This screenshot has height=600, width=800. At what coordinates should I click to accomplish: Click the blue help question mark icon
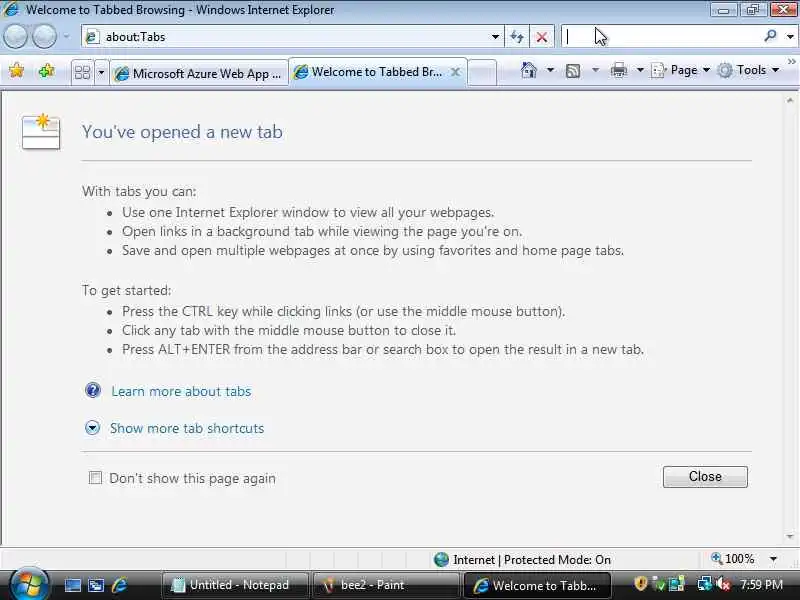(x=93, y=390)
